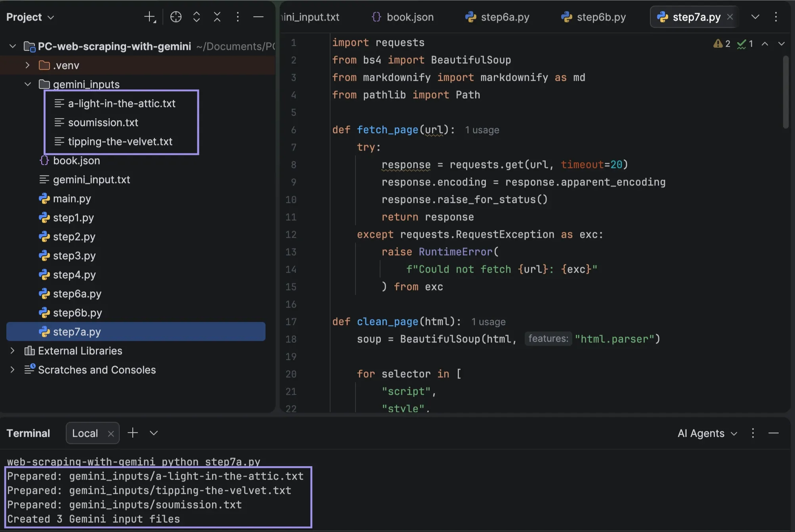The image size is (795, 532).
Task: Click the 'features:' inlay hint
Action: coord(548,339)
